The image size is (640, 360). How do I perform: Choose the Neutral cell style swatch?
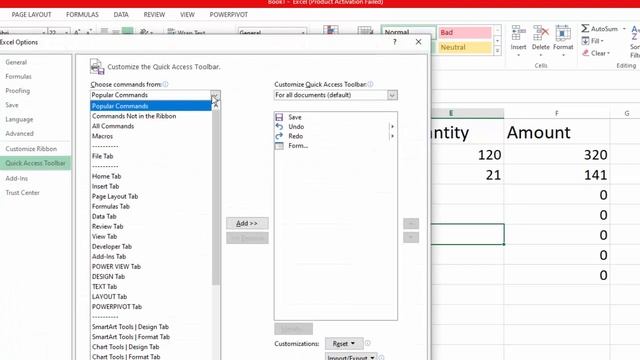pyautogui.click(x=465, y=47)
